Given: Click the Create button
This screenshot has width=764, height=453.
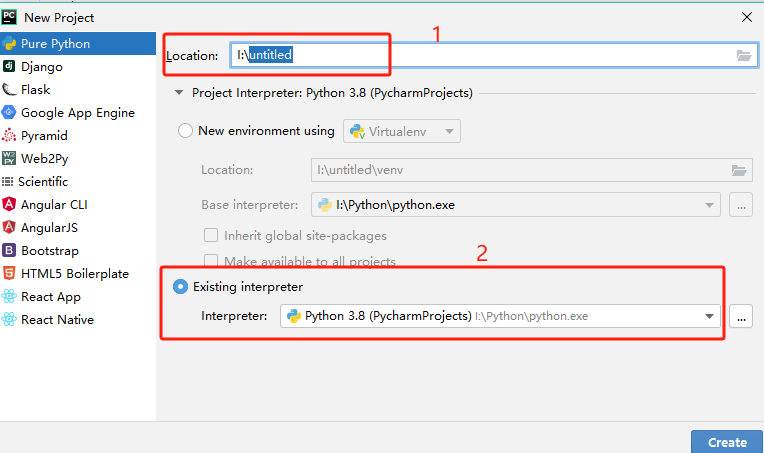Looking at the screenshot, I should coord(727,442).
